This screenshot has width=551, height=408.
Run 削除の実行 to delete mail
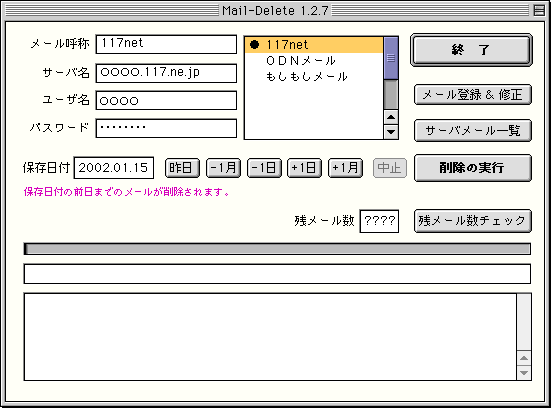click(x=473, y=168)
